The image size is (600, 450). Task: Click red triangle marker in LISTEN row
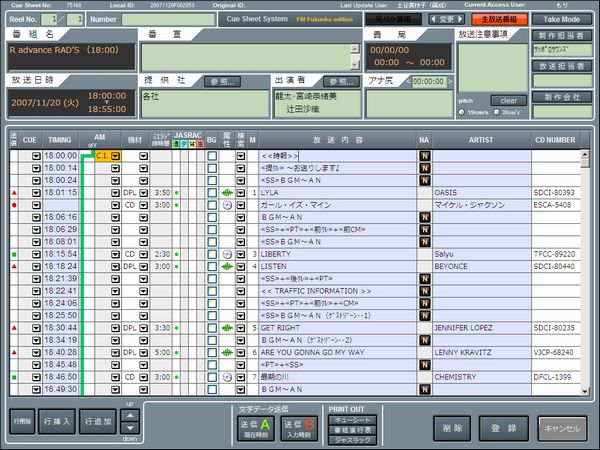coord(14,266)
